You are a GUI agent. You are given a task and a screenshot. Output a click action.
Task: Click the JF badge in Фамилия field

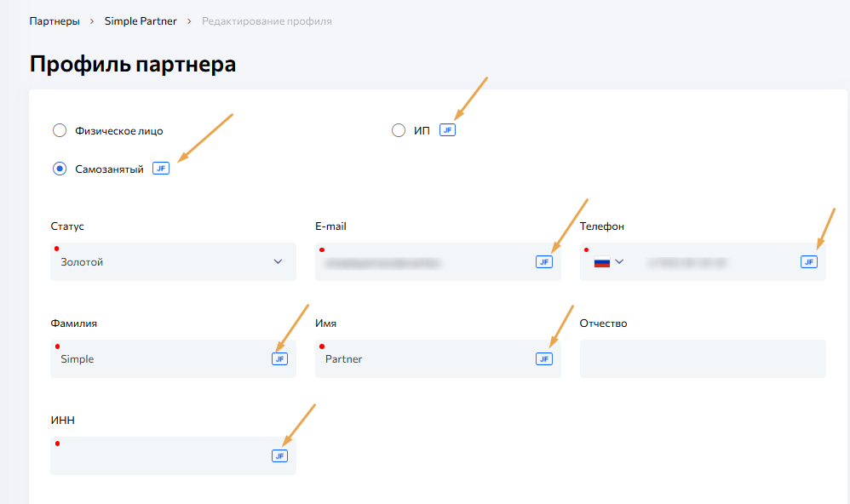(x=279, y=358)
